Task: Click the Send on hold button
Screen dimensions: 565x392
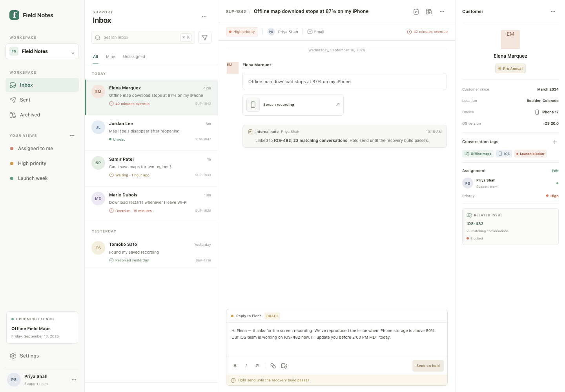Action: point(428,366)
